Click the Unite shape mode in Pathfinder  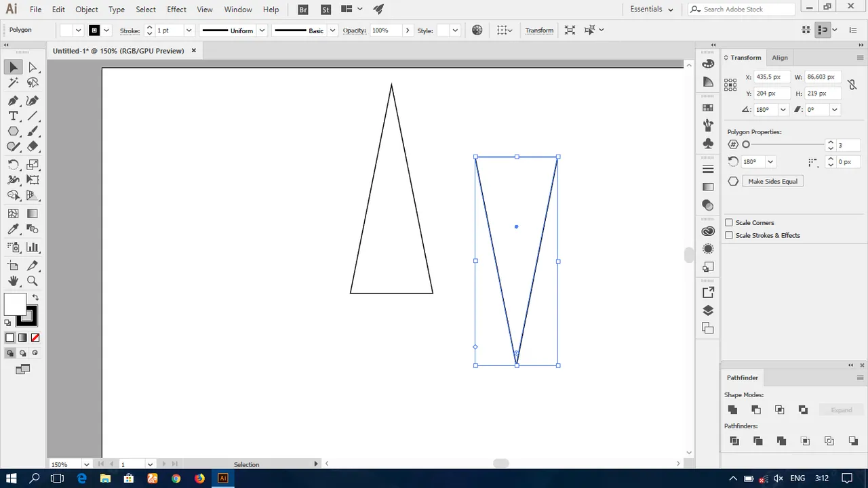click(732, 409)
